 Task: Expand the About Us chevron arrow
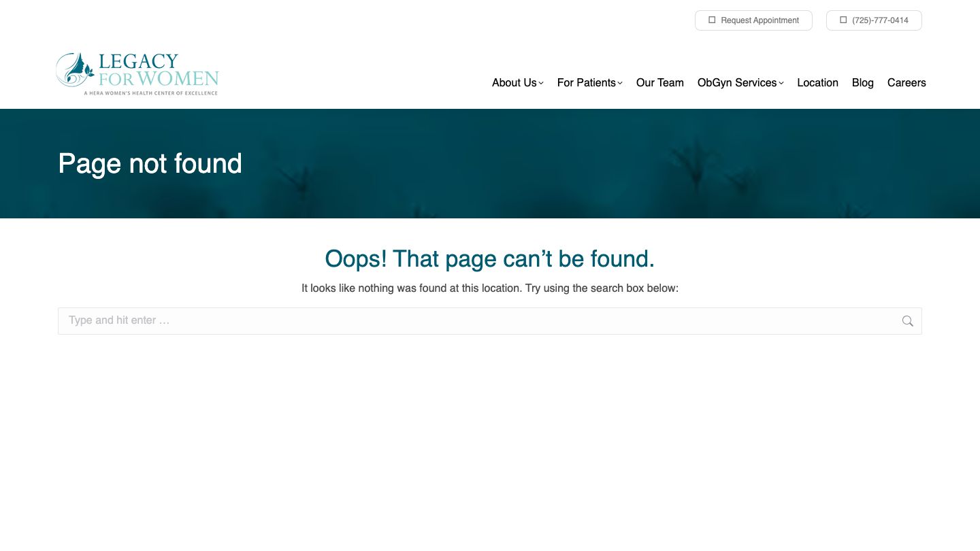coord(541,83)
